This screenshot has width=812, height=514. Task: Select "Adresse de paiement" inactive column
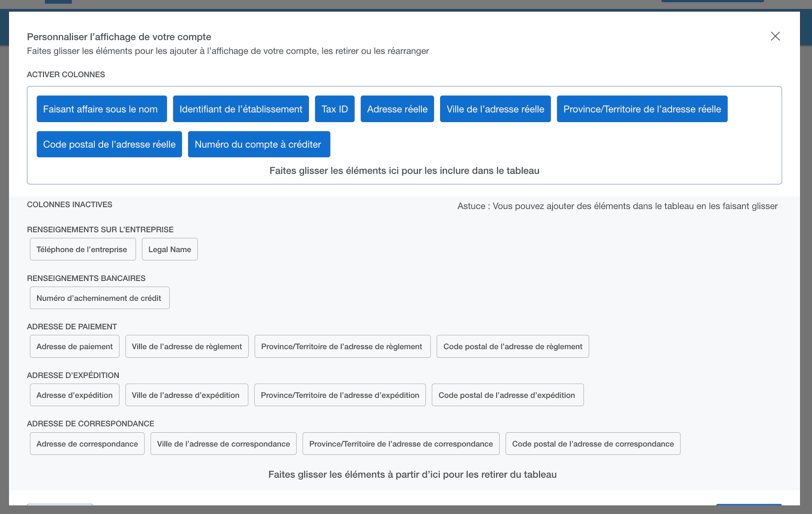click(74, 346)
